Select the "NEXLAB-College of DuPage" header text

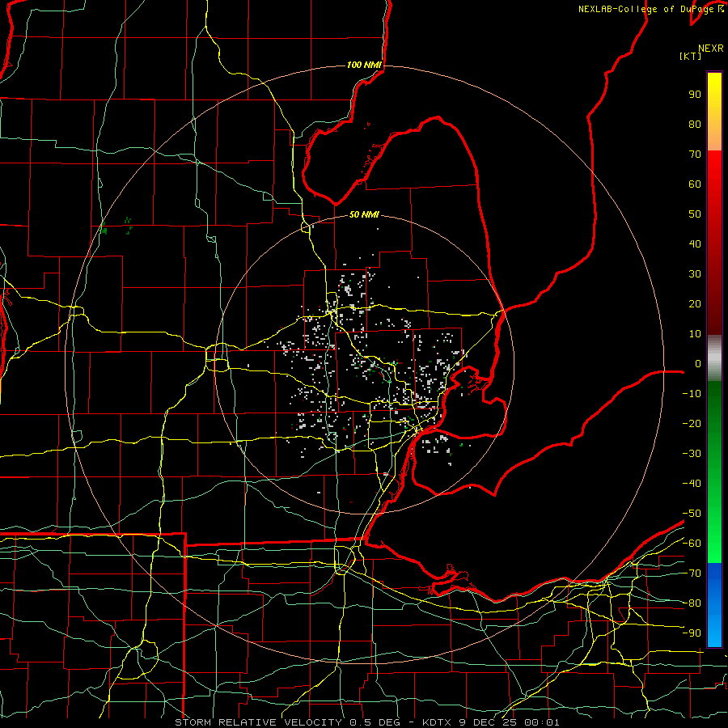tap(648, 9)
